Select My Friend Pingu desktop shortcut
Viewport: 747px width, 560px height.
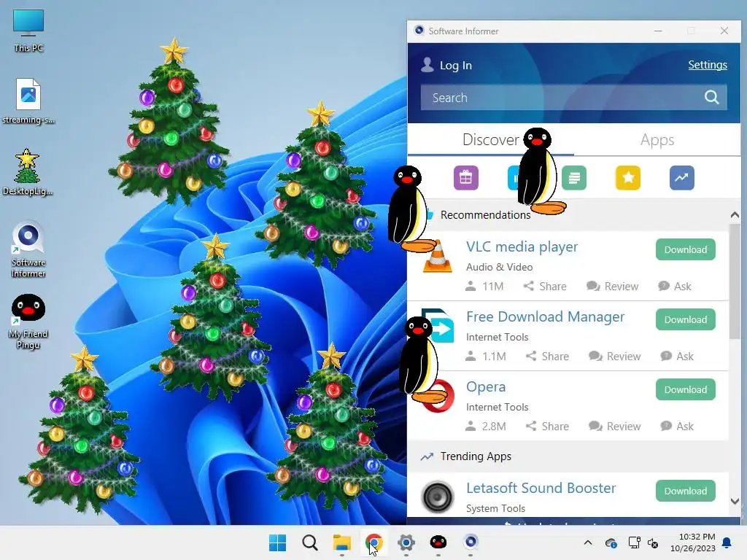click(28, 322)
